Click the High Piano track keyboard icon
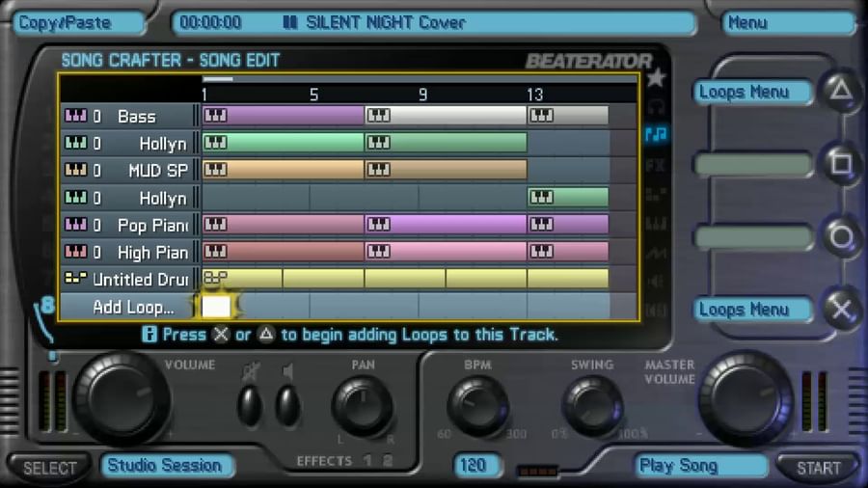Screen dimensions: 868x488 click(x=76, y=251)
